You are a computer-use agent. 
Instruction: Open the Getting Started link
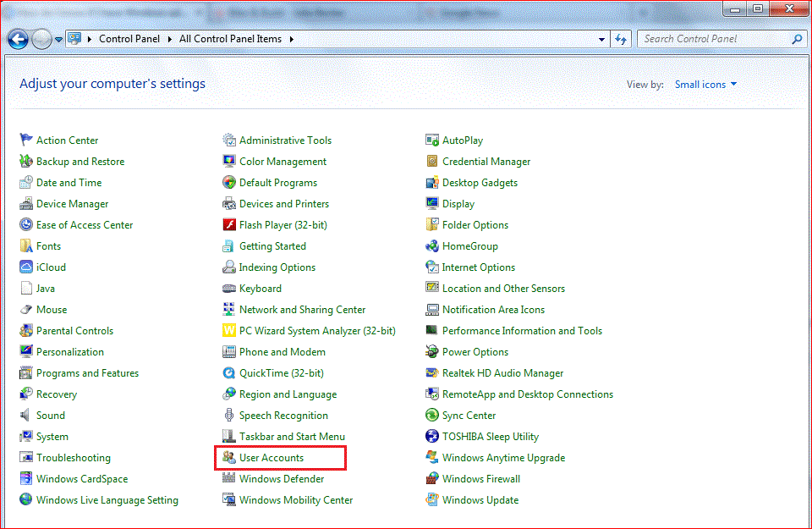click(272, 246)
